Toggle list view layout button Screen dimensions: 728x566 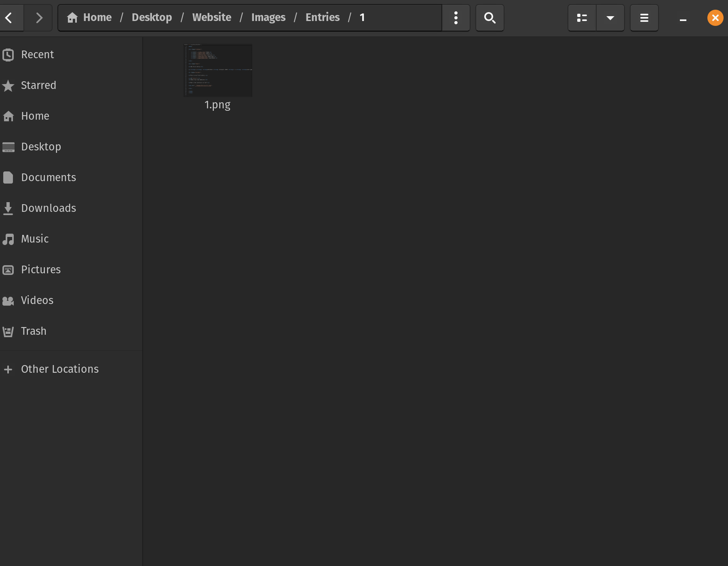582,18
